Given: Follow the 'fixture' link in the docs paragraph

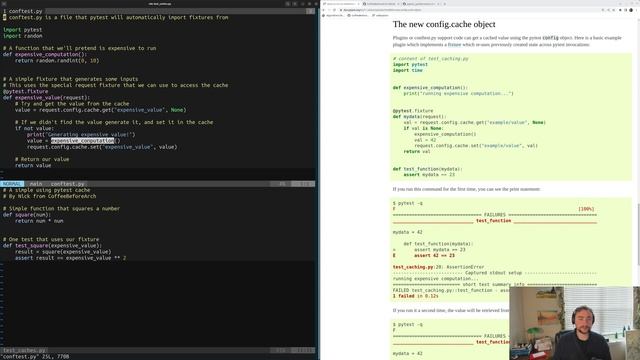Looking at the screenshot, I should 454,44.
